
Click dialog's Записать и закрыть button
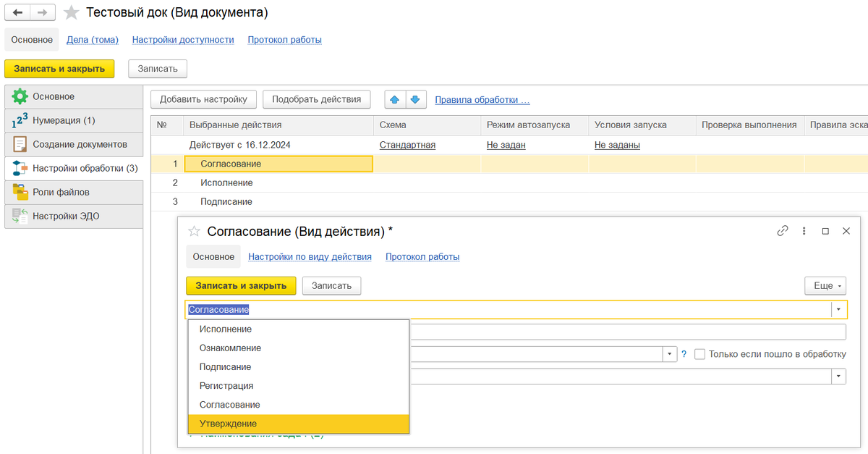[241, 285]
